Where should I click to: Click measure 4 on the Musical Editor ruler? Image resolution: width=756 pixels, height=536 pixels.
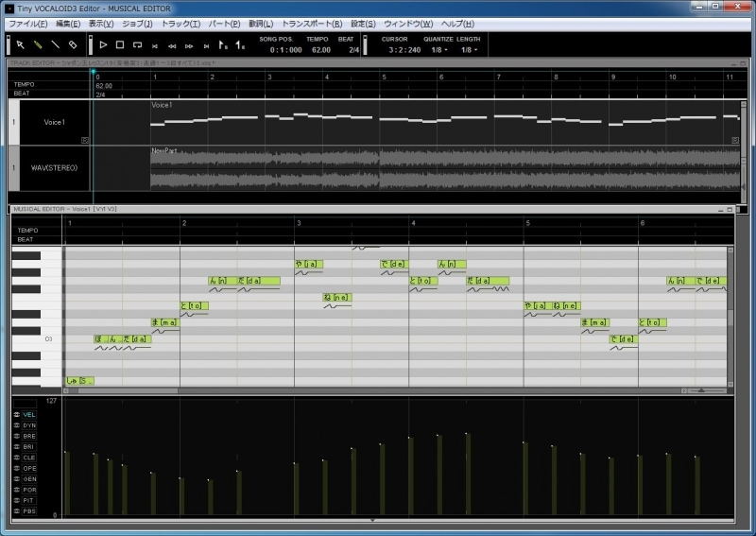click(413, 223)
